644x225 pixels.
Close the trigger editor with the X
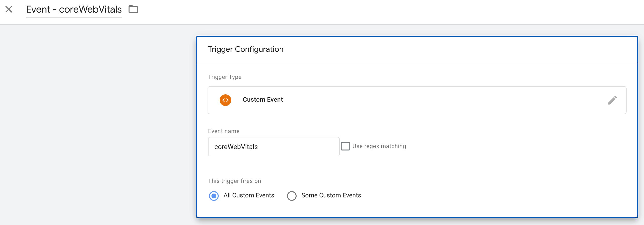pos(9,9)
